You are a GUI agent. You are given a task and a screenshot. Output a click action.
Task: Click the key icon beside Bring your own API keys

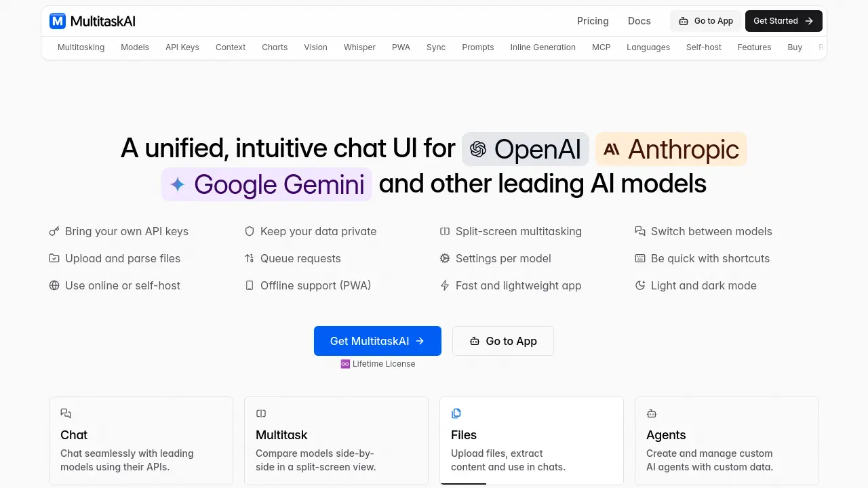click(54, 231)
